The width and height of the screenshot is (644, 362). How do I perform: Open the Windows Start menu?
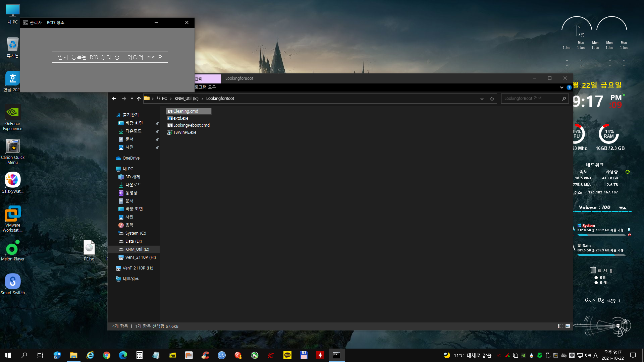(8, 355)
